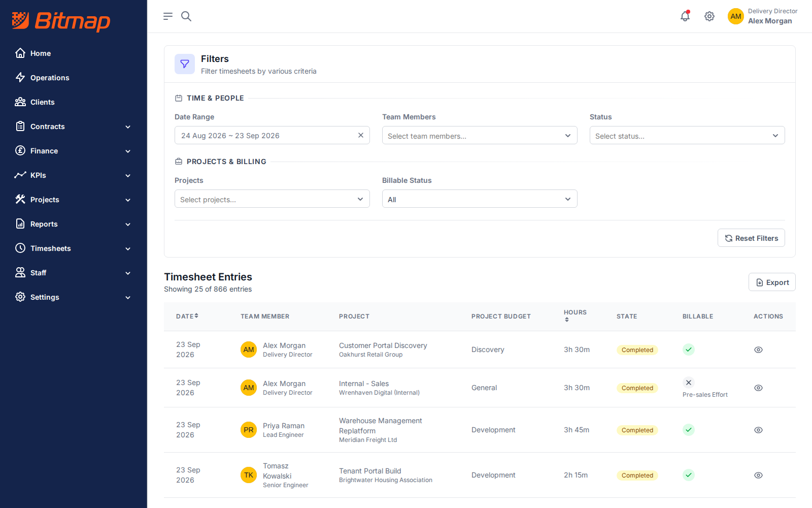
Task: View Customer Portal Discovery entry eye icon
Action: (758, 350)
